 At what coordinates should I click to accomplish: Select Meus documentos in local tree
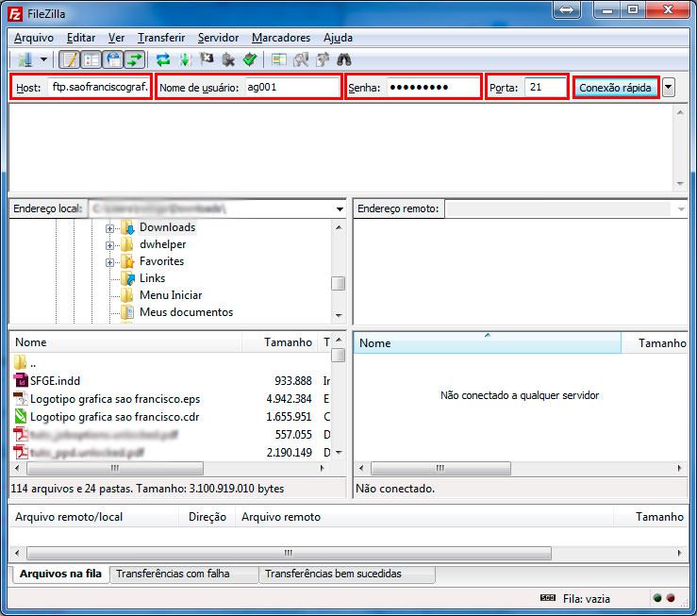click(186, 311)
